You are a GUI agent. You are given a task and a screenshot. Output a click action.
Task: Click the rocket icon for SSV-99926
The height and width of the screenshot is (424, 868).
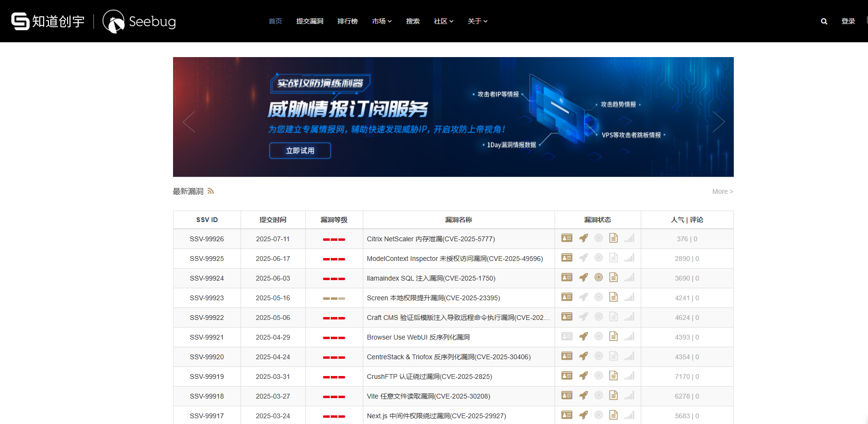coord(583,238)
